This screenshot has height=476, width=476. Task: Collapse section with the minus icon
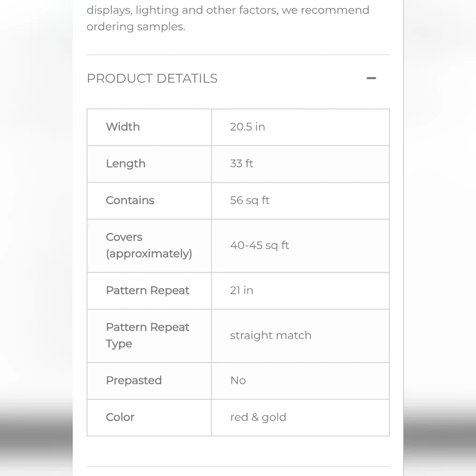click(371, 79)
